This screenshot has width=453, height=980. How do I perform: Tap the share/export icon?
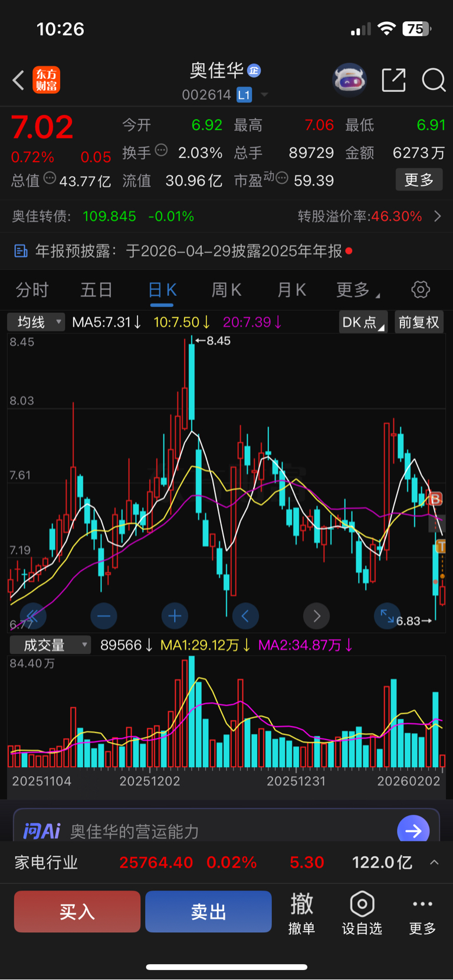tap(393, 80)
